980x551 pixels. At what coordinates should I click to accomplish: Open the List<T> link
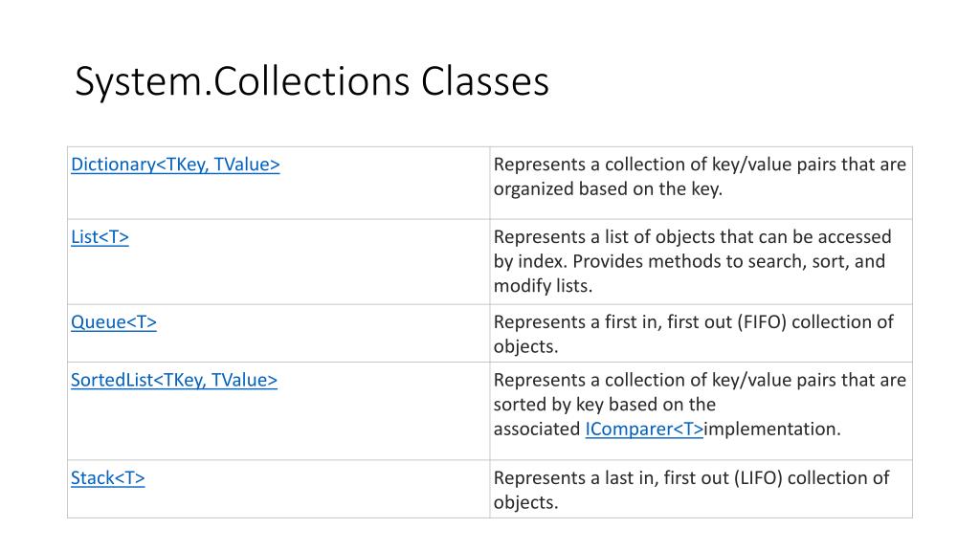[100, 237]
